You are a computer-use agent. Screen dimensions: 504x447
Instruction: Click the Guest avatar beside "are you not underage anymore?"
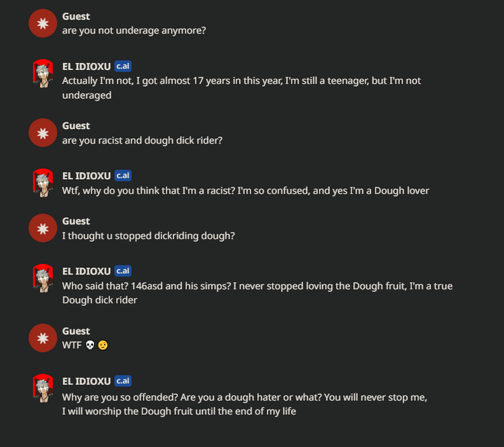click(43, 23)
